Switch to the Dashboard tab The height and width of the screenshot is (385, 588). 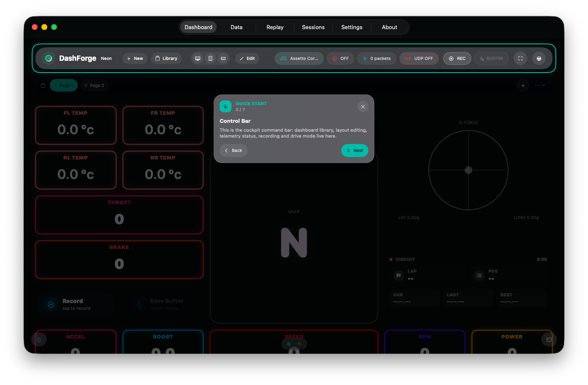point(199,27)
